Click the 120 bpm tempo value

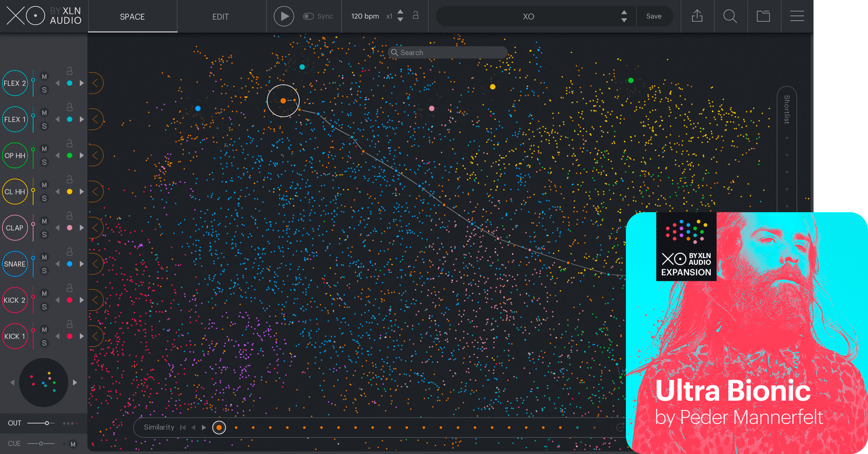pyautogui.click(x=365, y=16)
